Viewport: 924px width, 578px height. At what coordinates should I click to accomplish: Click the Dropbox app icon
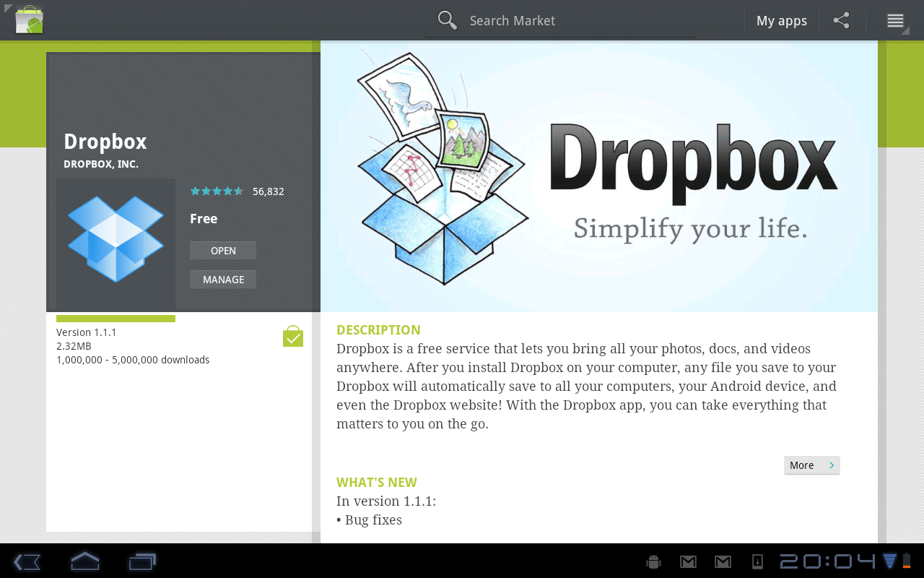115,239
